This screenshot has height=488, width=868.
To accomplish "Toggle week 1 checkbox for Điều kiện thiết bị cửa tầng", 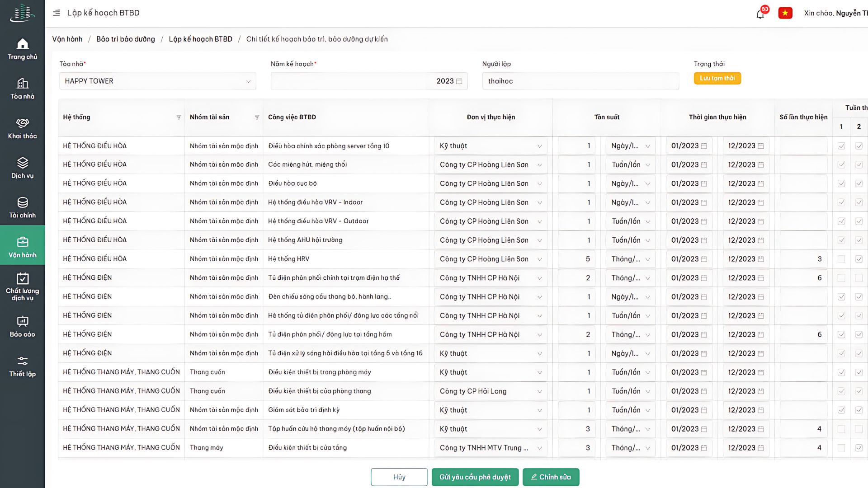I will (841, 448).
